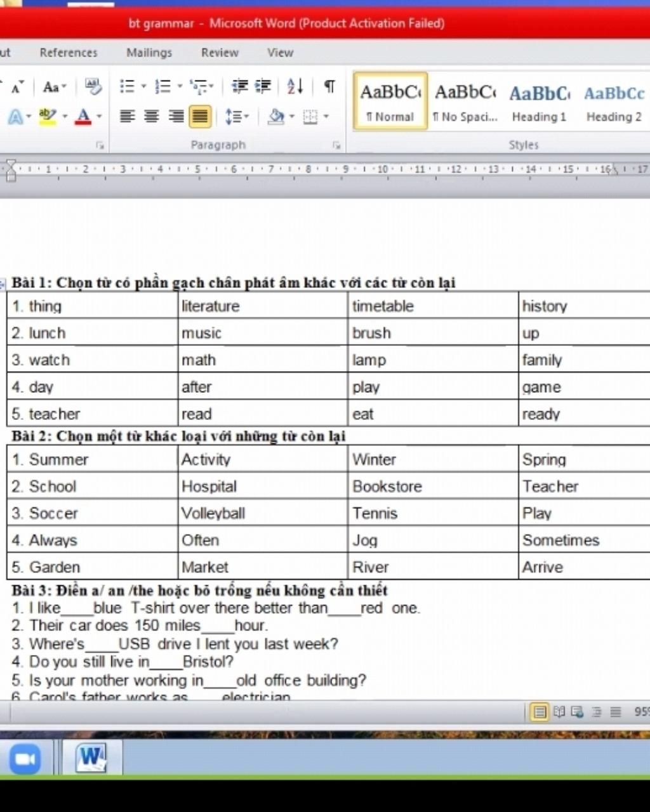Open the Font dialog launcher
Viewport: 650px width, 812px height.
[x=100, y=145]
